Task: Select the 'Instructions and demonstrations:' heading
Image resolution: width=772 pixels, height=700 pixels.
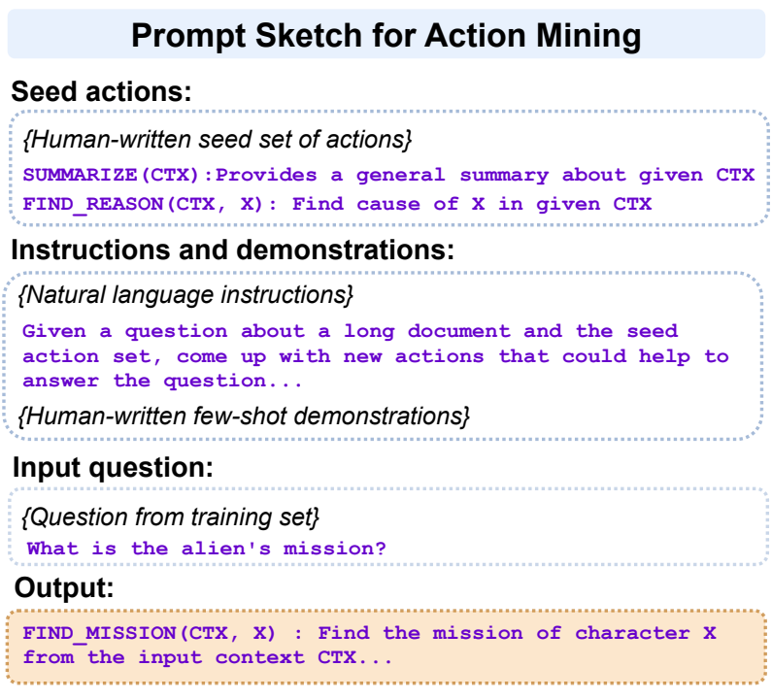Action: click(233, 250)
